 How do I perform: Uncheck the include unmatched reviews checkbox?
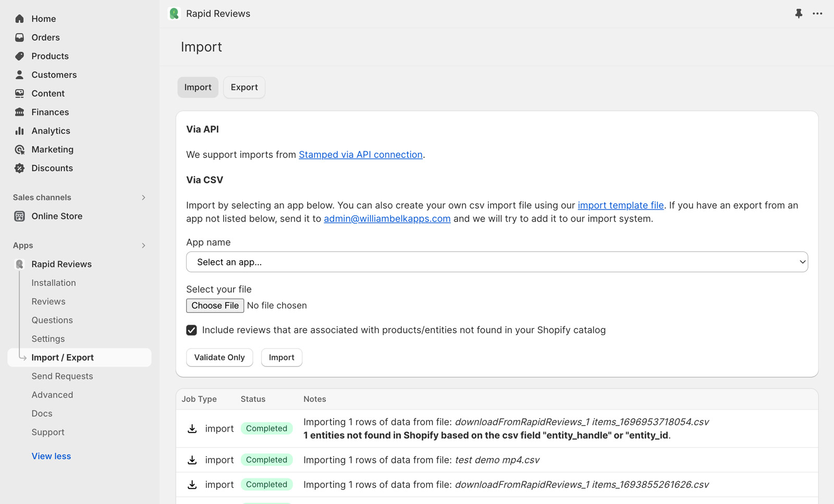click(x=192, y=330)
